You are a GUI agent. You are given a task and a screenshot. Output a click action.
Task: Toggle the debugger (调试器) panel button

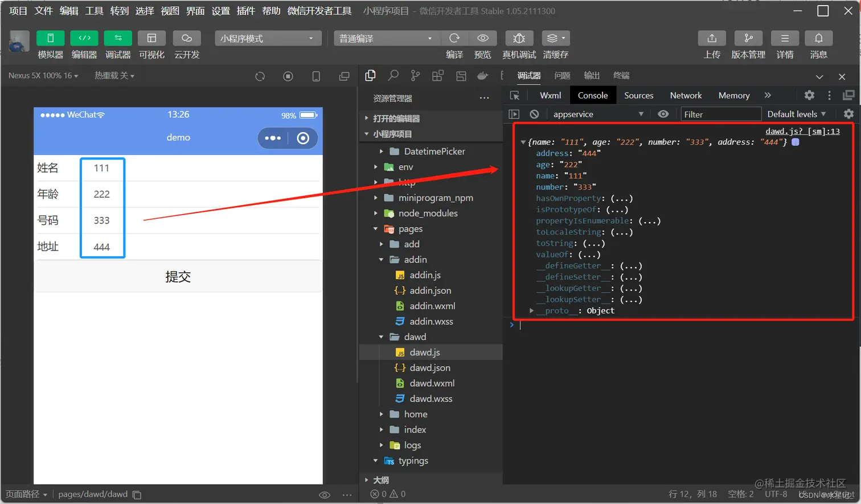[x=118, y=38]
